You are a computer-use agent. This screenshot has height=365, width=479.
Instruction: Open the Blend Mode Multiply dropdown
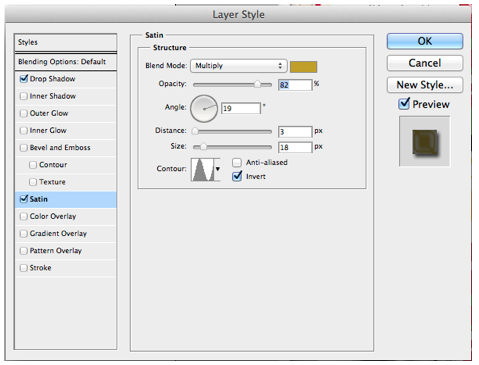(x=239, y=66)
